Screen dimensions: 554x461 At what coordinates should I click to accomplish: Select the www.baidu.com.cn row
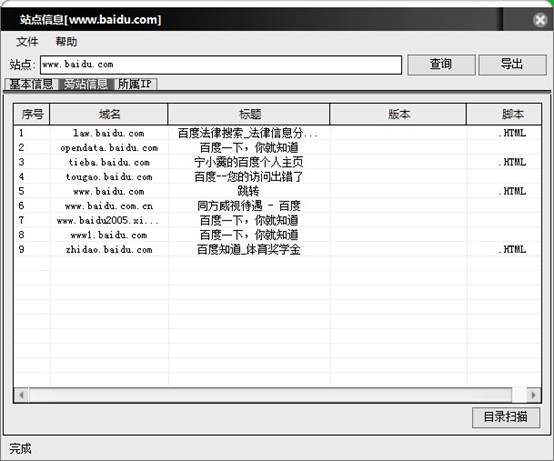(x=277, y=206)
